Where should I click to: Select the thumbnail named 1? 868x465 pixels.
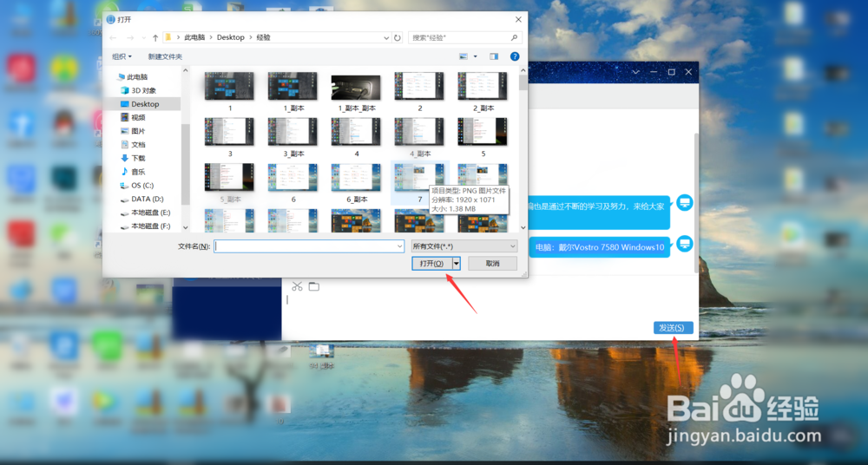tap(230, 91)
